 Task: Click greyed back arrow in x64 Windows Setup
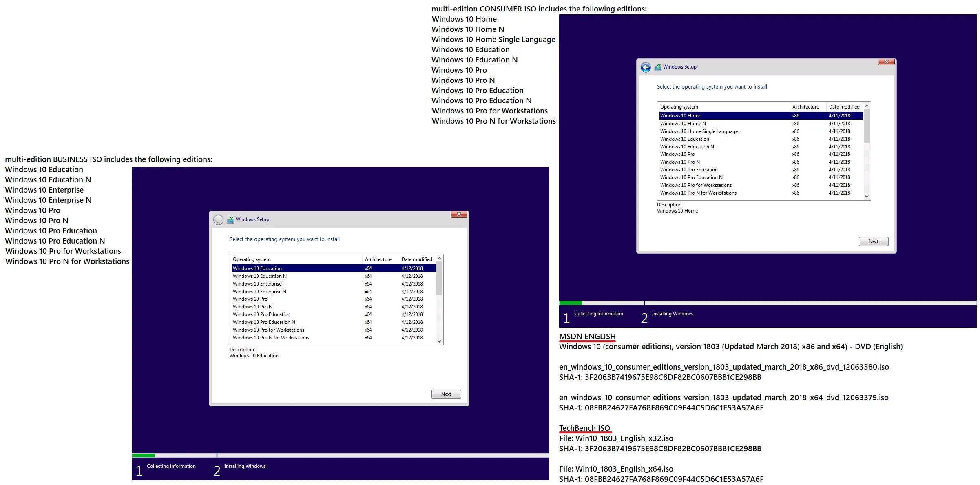(218, 220)
